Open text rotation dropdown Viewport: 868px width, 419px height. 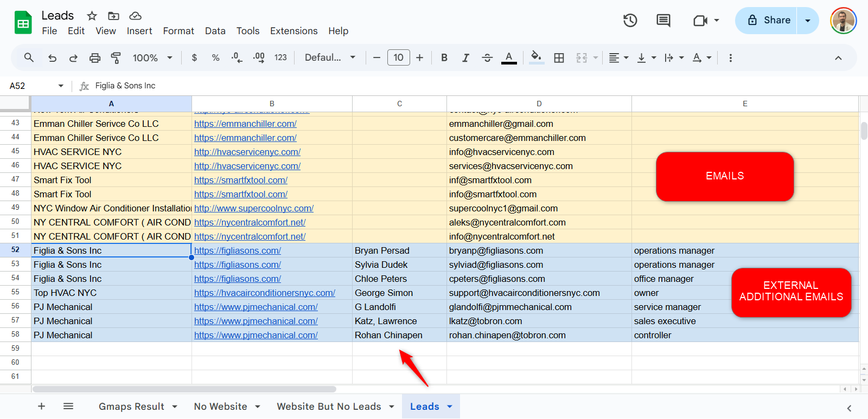[702, 57]
